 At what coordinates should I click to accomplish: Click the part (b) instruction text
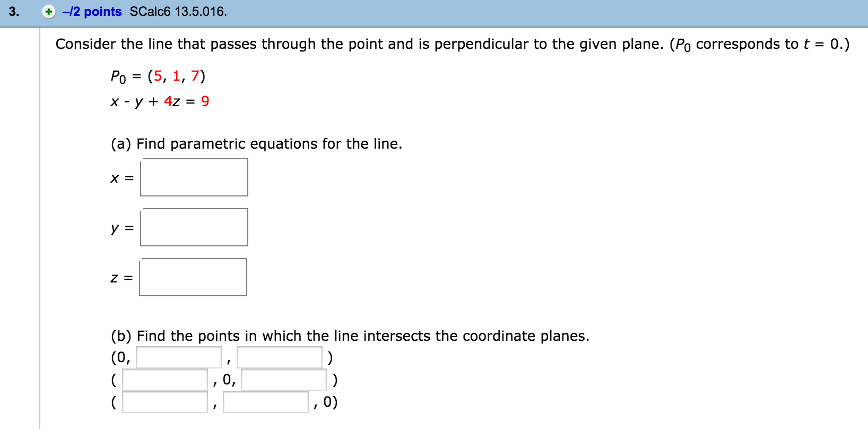click(350, 336)
